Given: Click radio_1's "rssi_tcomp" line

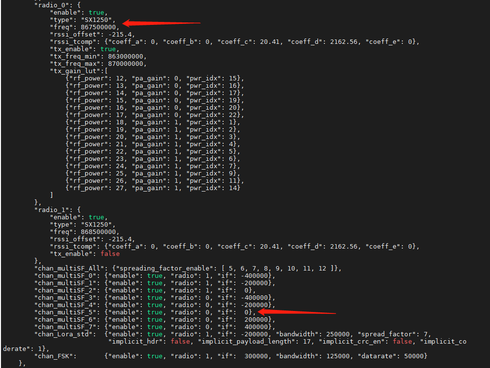Looking at the screenshot, I should click(234, 246).
